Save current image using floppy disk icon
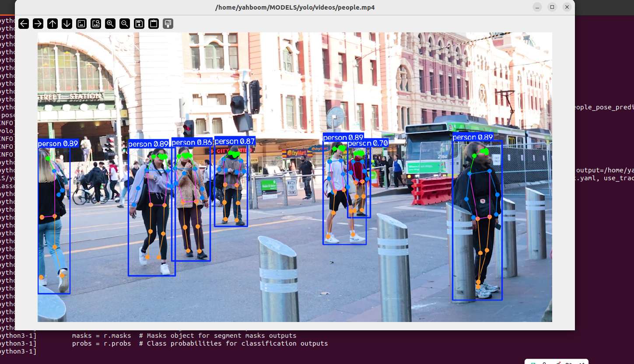The height and width of the screenshot is (364, 634). pos(139,24)
